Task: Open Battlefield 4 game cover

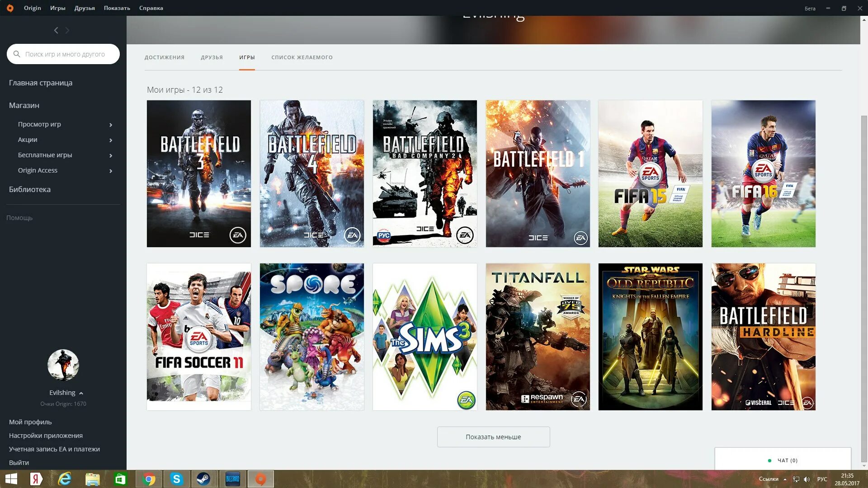Action: (312, 174)
